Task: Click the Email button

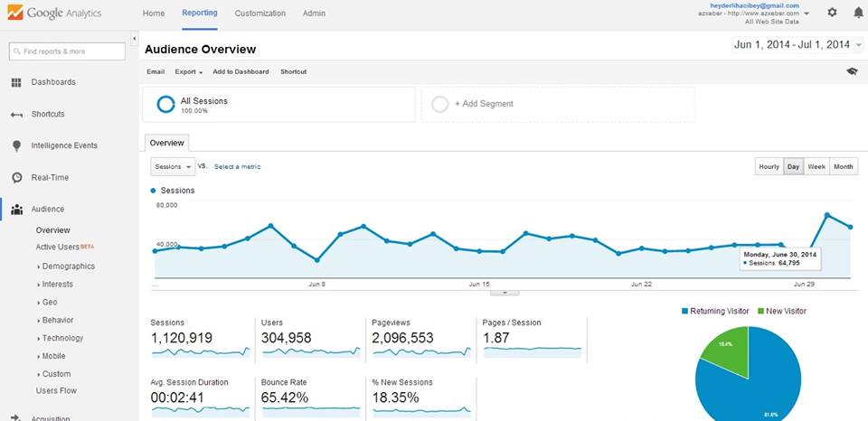Action: [156, 72]
